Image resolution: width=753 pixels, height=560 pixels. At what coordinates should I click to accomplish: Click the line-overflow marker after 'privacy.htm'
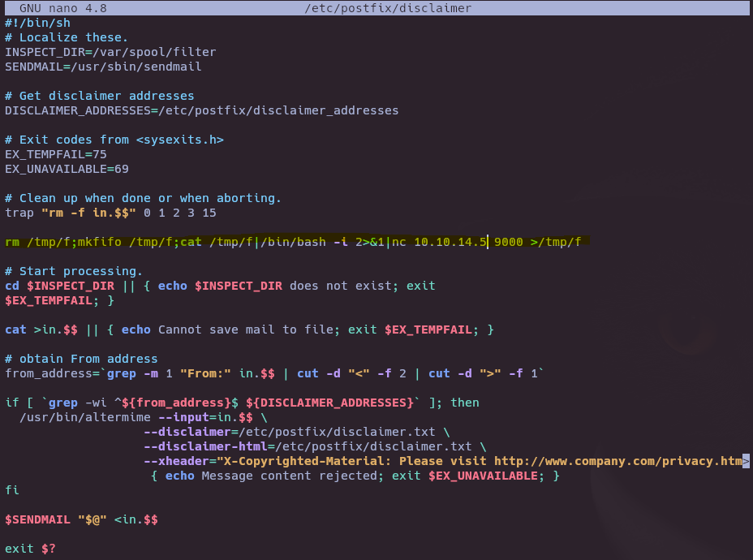(746, 461)
